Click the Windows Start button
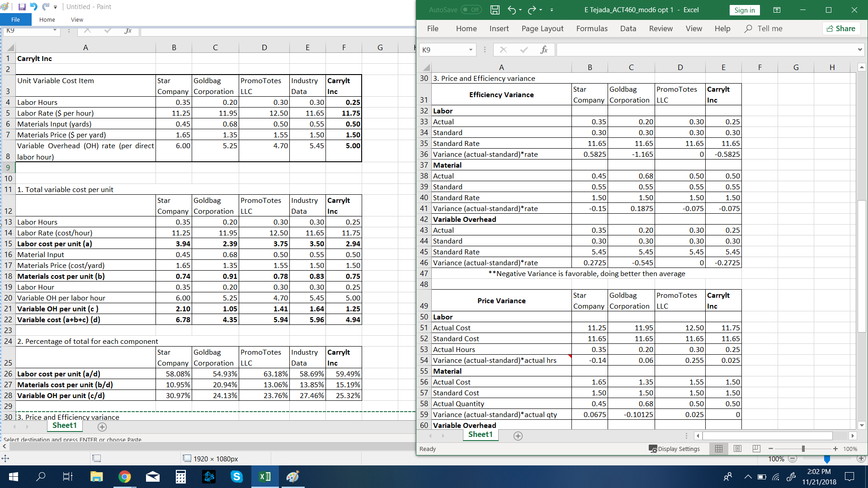The height and width of the screenshot is (488, 868). click(x=13, y=477)
